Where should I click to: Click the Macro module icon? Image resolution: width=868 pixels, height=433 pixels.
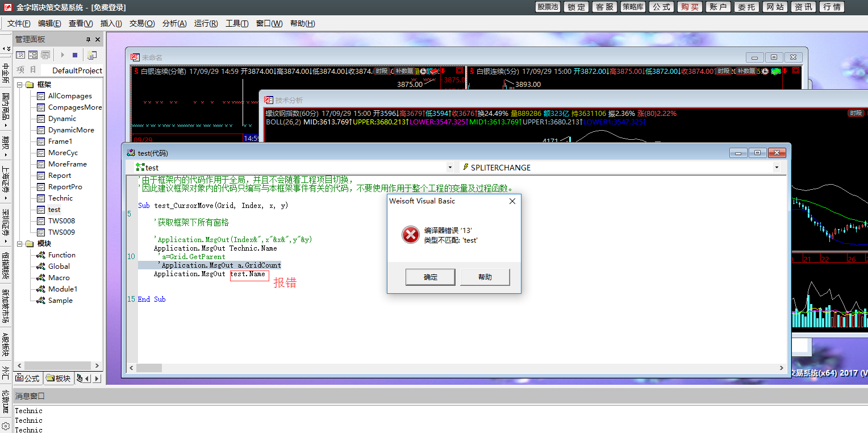[x=41, y=278]
